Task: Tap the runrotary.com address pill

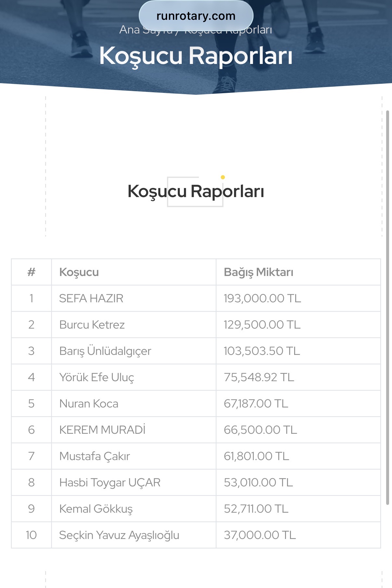Action: (196, 16)
